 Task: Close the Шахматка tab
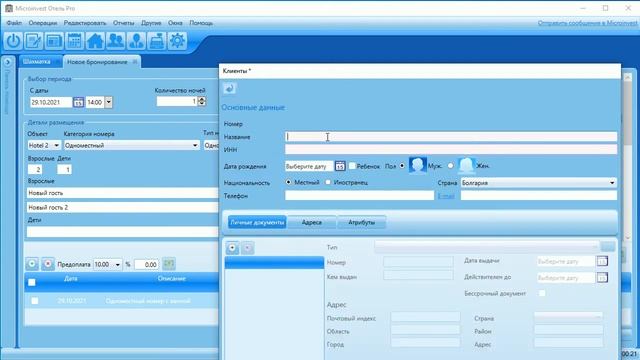point(57,62)
